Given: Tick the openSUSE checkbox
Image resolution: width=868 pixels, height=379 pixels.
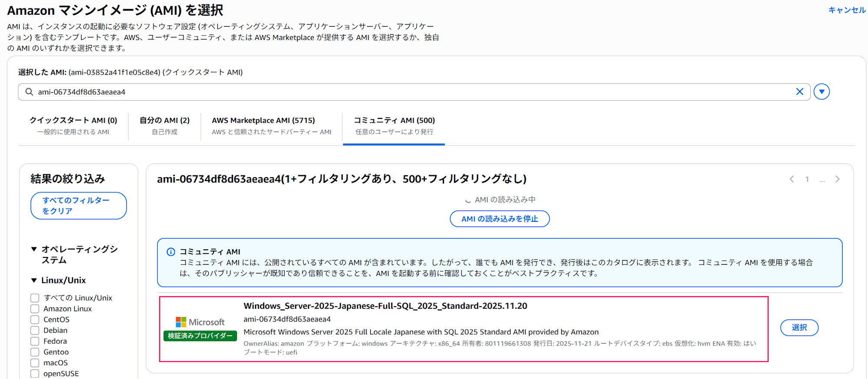Looking at the screenshot, I should (35, 374).
